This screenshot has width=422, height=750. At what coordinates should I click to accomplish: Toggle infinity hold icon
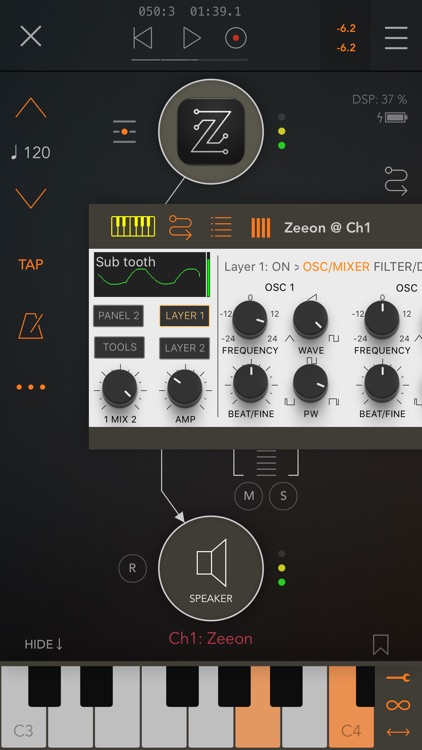[398, 705]
